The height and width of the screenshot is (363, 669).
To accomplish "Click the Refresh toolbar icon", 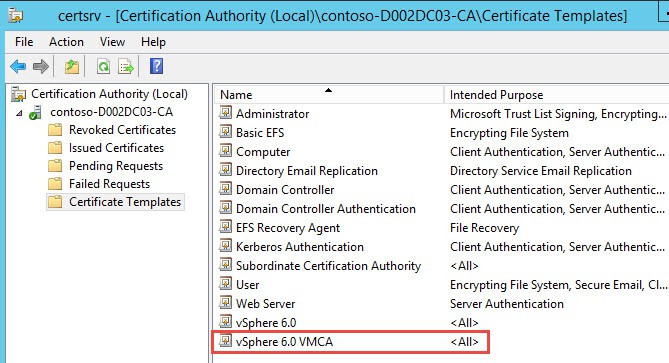I will (x=103, y=67).
